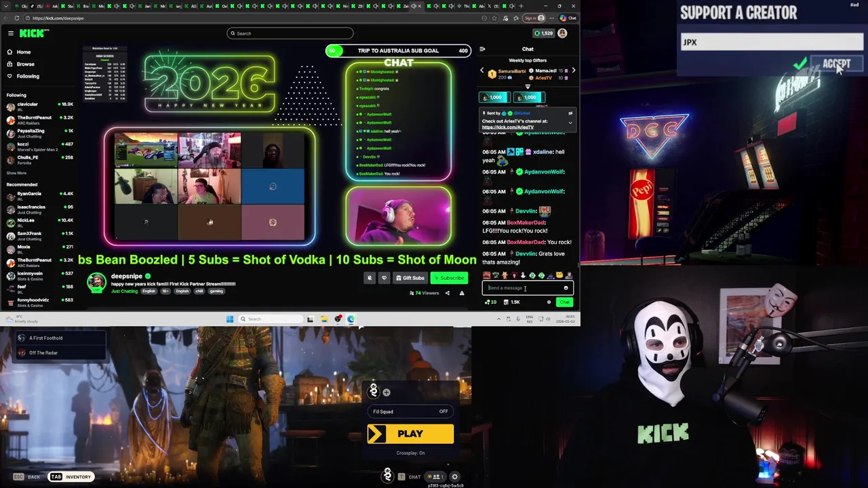868x488 pixels.
Task: Open the Copilot Chat button in browser
Action: (568, 18)
